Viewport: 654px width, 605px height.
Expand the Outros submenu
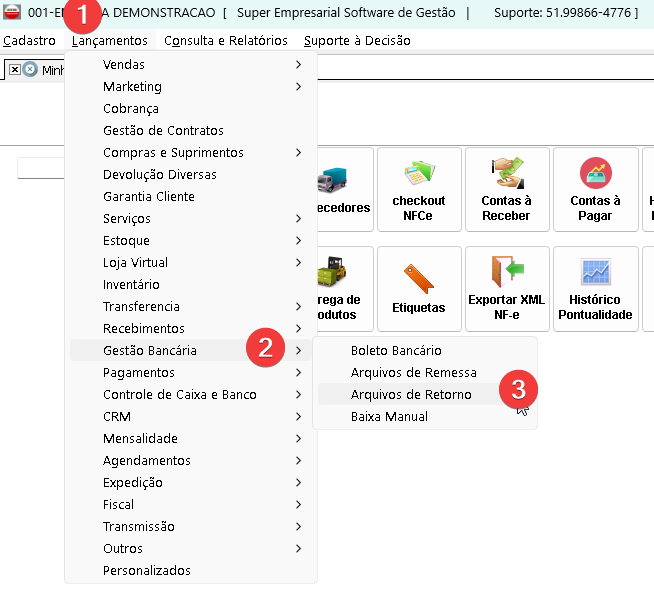[191, 548]
